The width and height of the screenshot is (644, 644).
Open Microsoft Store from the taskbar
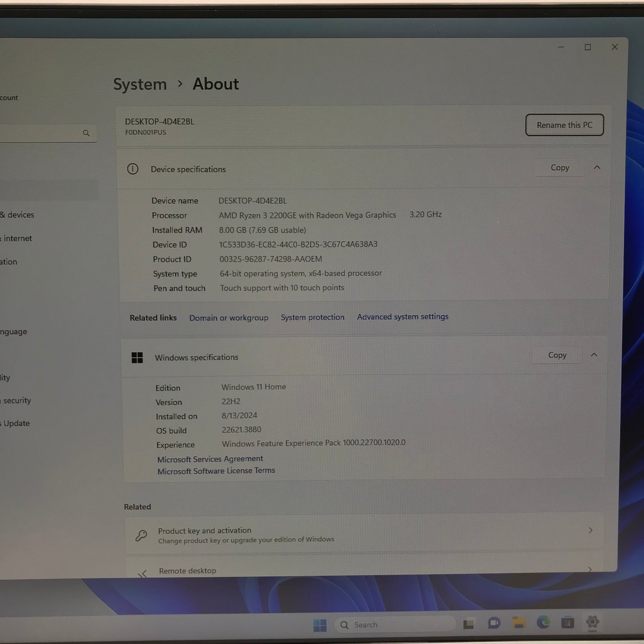567,622
